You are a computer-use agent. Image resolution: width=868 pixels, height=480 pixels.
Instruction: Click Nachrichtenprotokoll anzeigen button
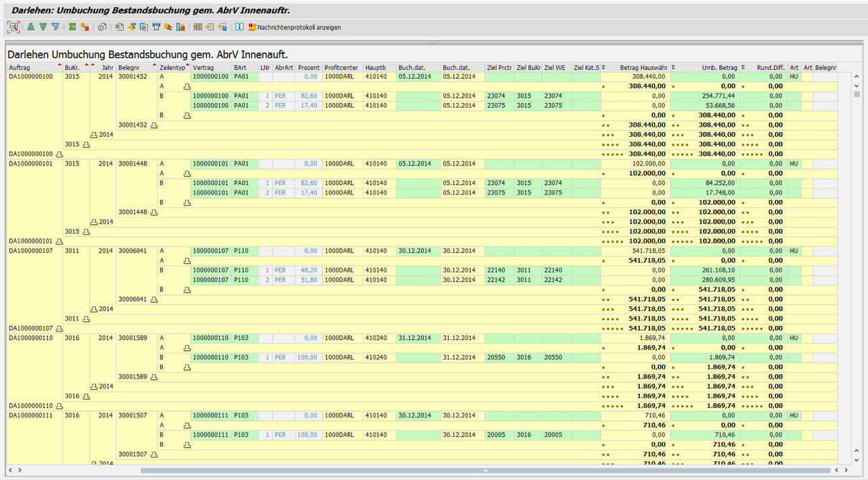295,28
